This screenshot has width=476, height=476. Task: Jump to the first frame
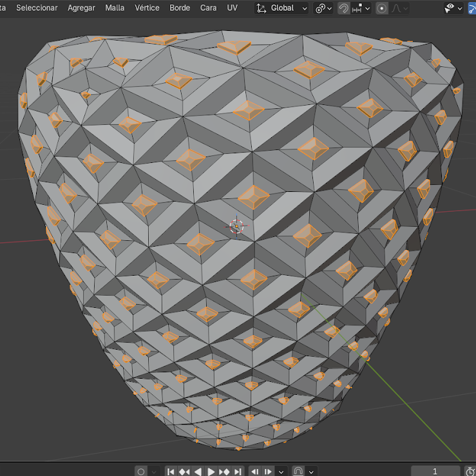pos(171,471)
